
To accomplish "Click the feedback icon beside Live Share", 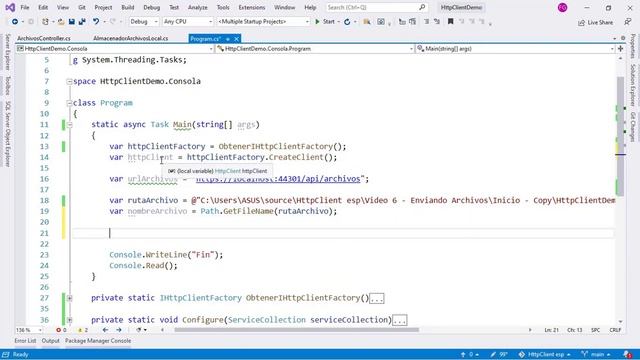I will point(628,22).
